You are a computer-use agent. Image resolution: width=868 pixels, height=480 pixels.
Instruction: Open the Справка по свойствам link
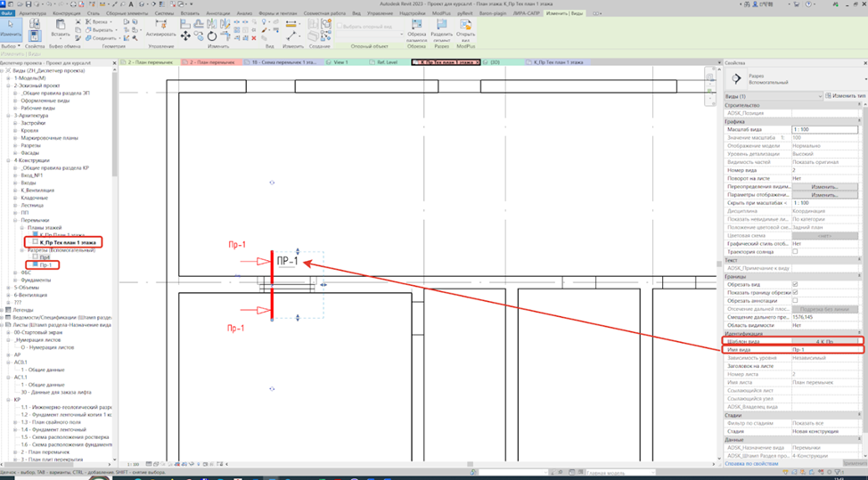[x=751, y=463]
